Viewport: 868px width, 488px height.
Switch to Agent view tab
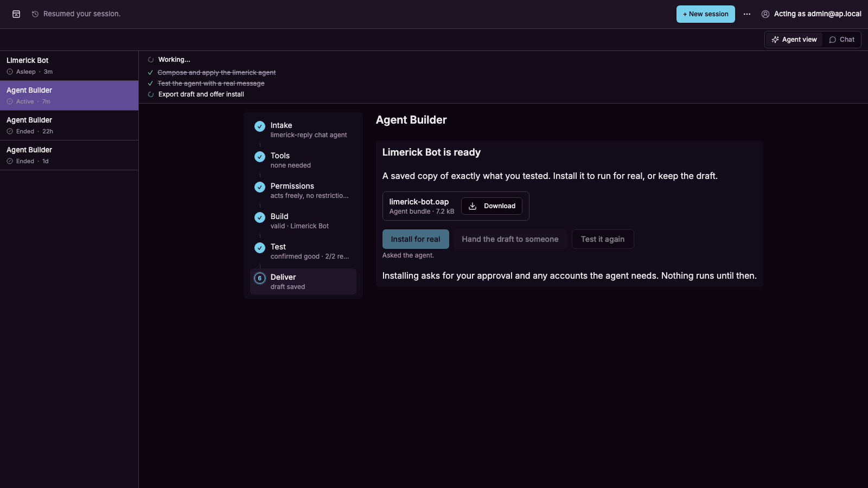794,40
